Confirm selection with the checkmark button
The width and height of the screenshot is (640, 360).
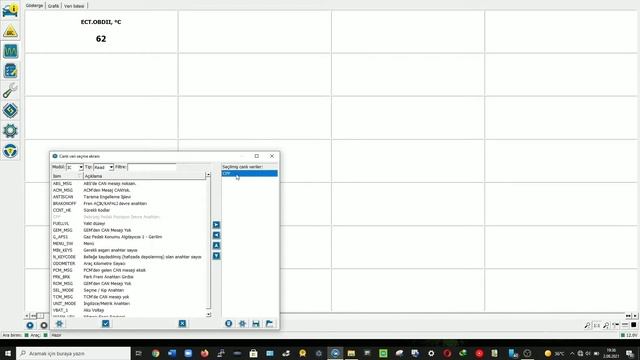(x=106, y=324)
